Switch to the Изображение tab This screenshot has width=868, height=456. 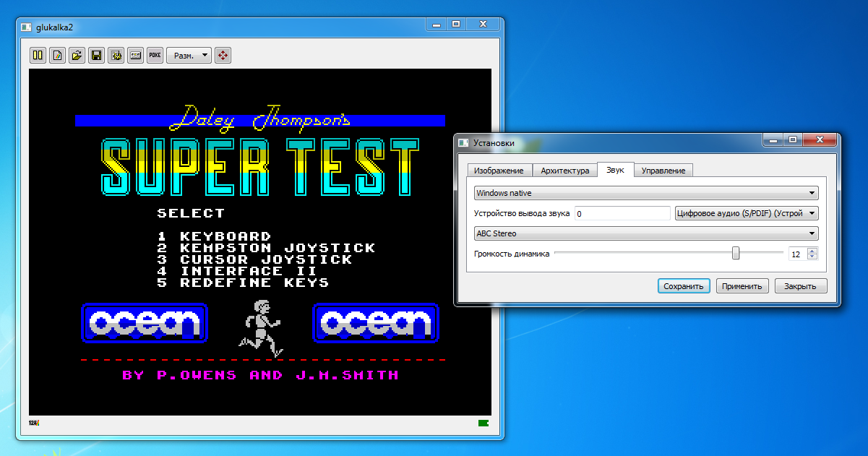pos(500,171)
